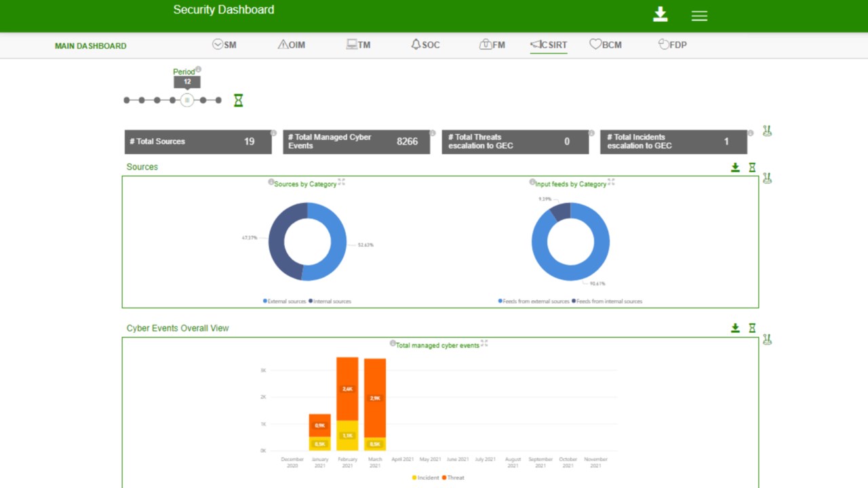Toggle Incident series in chart legend

point(426,478)
